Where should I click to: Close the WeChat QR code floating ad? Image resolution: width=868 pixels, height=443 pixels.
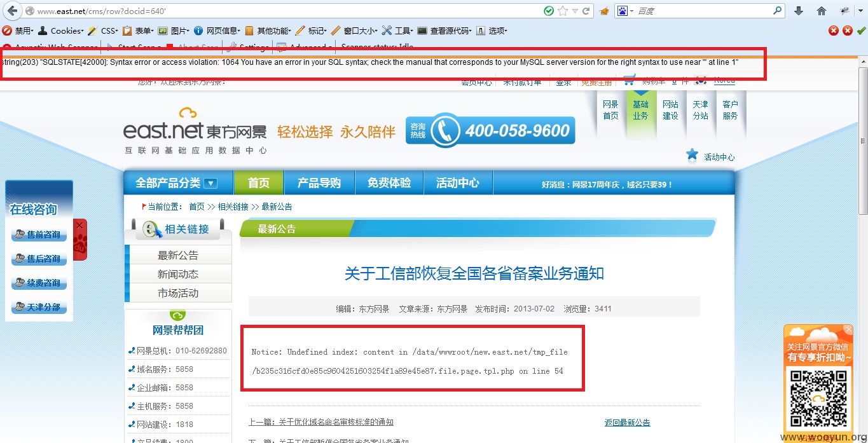(x=848, y=329)
